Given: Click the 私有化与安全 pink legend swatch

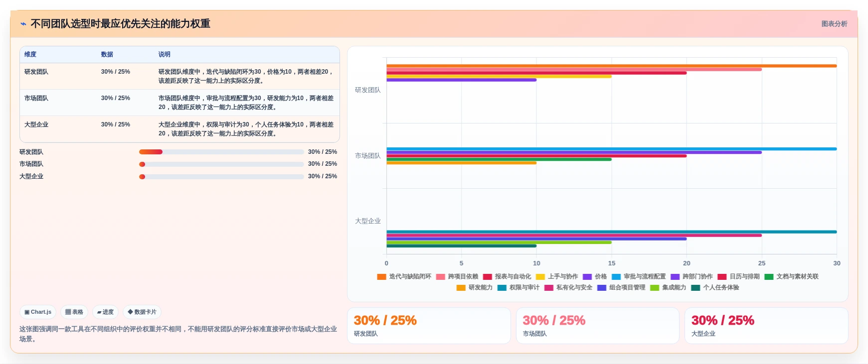Looking at the screenshot, I should click(x=549, y=288).
